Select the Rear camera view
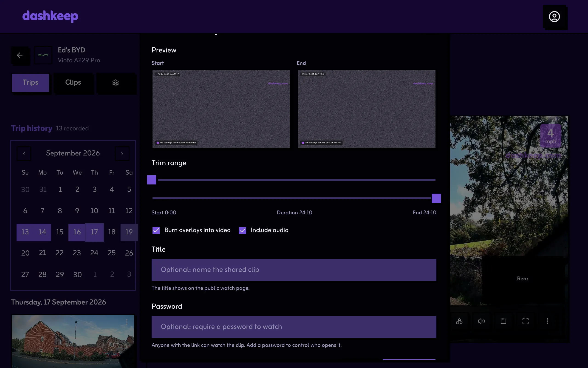This screenshot has width=588, height=368. pyautogui.click(x=523, y=279)
